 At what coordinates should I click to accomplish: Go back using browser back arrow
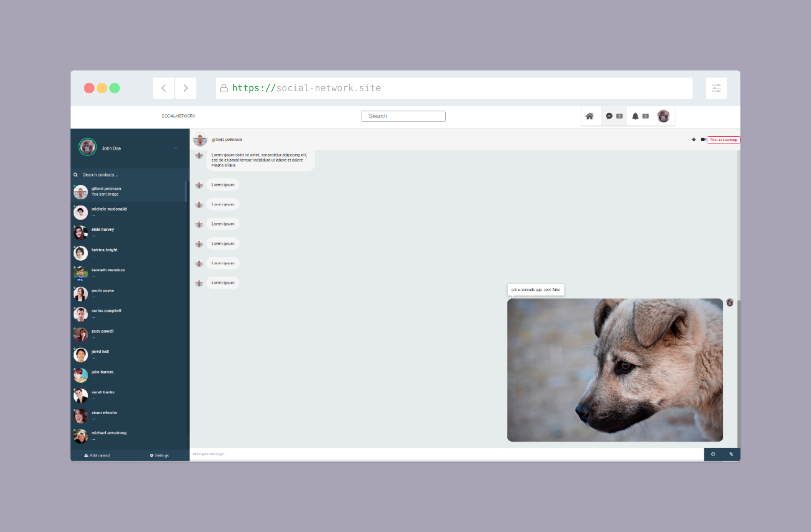pyautogui.click(x=164, y=88)
